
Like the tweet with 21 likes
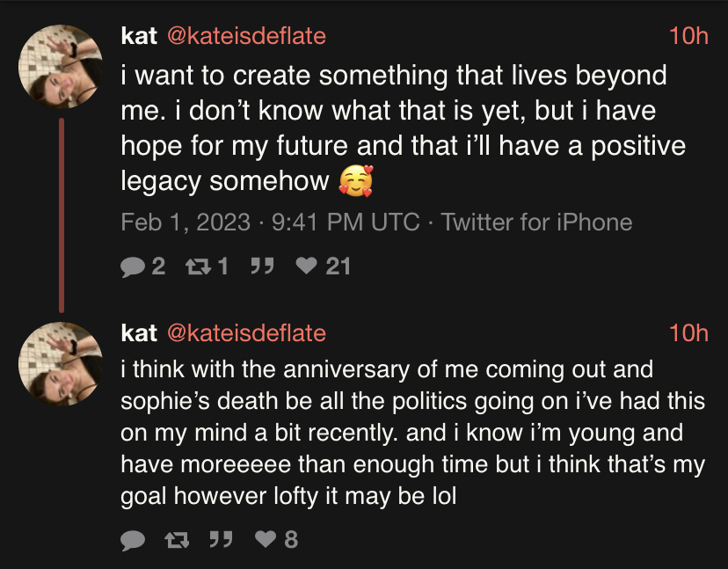click(x=307, y=266)
